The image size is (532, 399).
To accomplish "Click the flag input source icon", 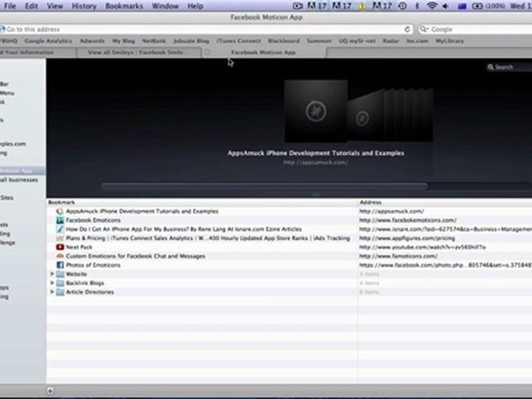I will (462, 6).
